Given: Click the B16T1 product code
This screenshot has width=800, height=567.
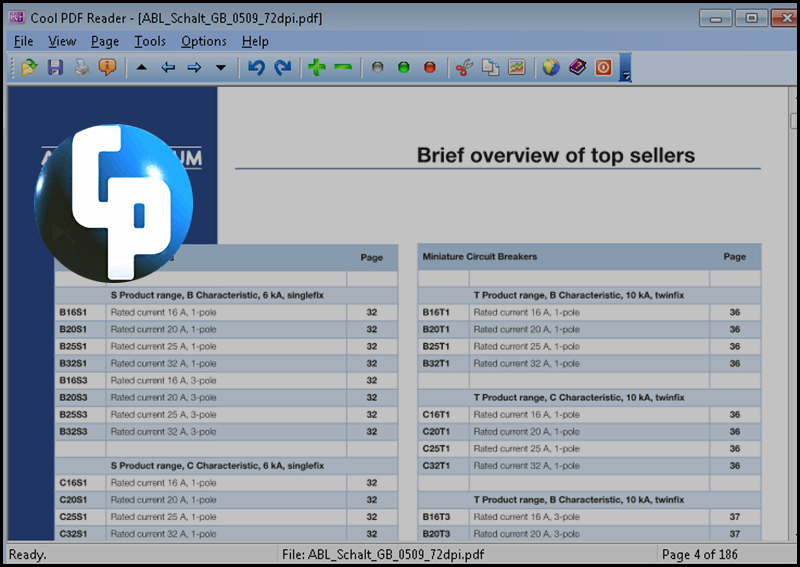Looking at the screenshot, I should click(436, 312).
